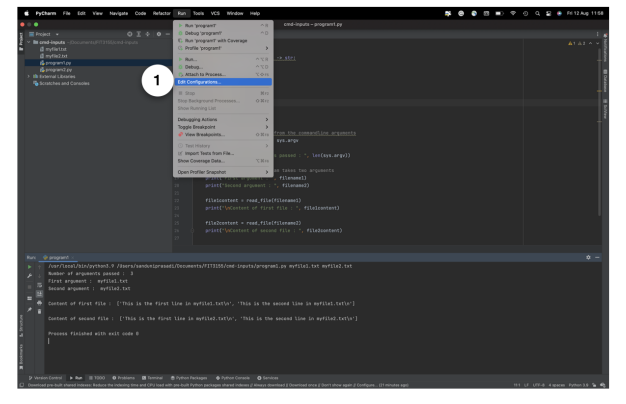The width and height of the screenshot is (626, 404).
Task: Open the Tools menu in menu bar
Action: (198, 13)
